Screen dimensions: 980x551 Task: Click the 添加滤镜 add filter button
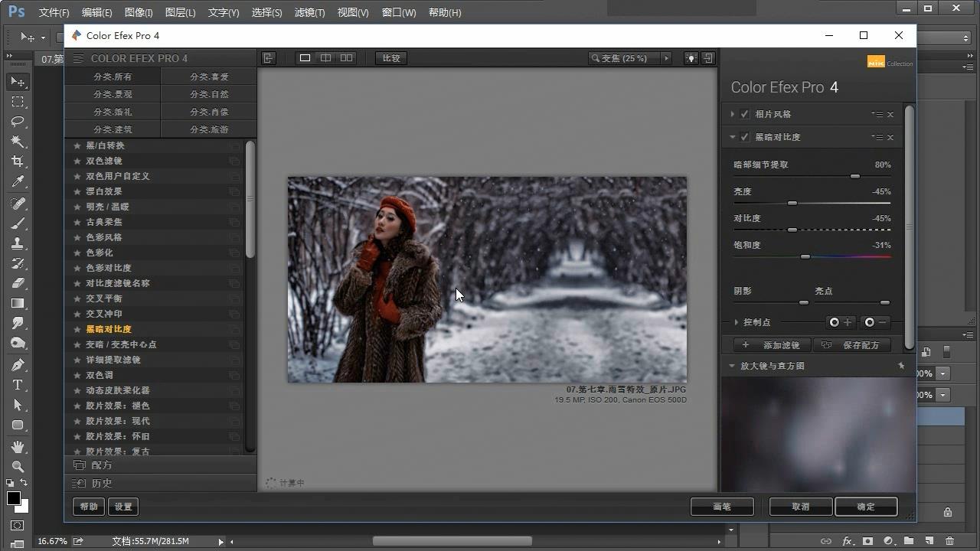pos(773,345)
